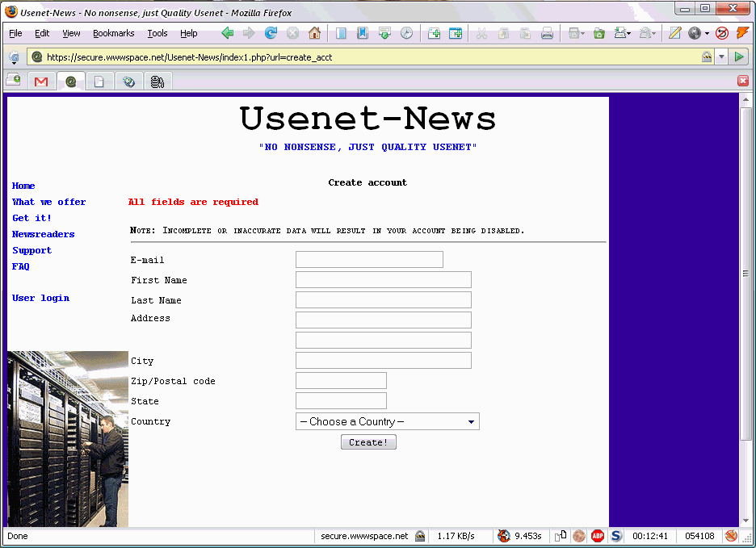Viewport: 756px width, 548px height.
Task: Open the history clock icon
Action: [x=407, y=33]
